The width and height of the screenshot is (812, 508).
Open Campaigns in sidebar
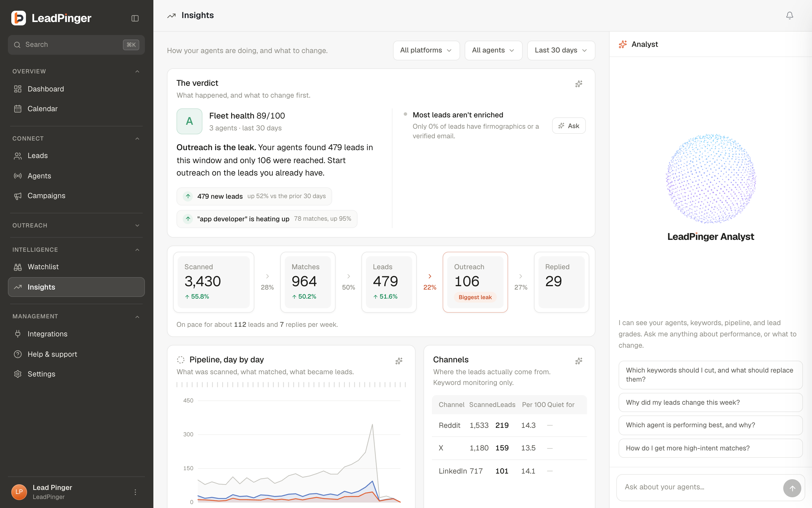(76, 196)
